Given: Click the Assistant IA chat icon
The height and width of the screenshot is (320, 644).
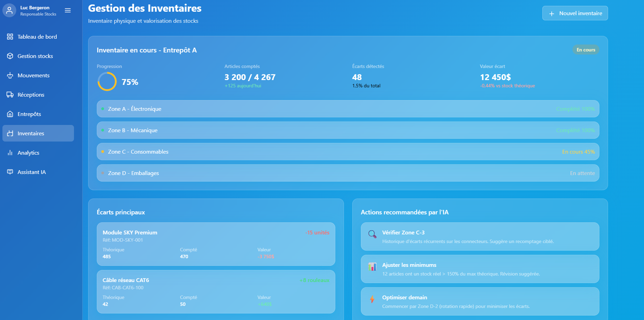Looking at the screenshot, I should pyautogui.click(x=10, y=172).
